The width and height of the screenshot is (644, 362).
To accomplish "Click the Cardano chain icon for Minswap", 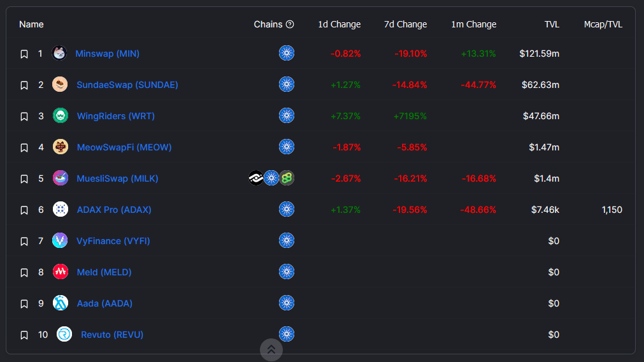I will (x=287, y=53).
